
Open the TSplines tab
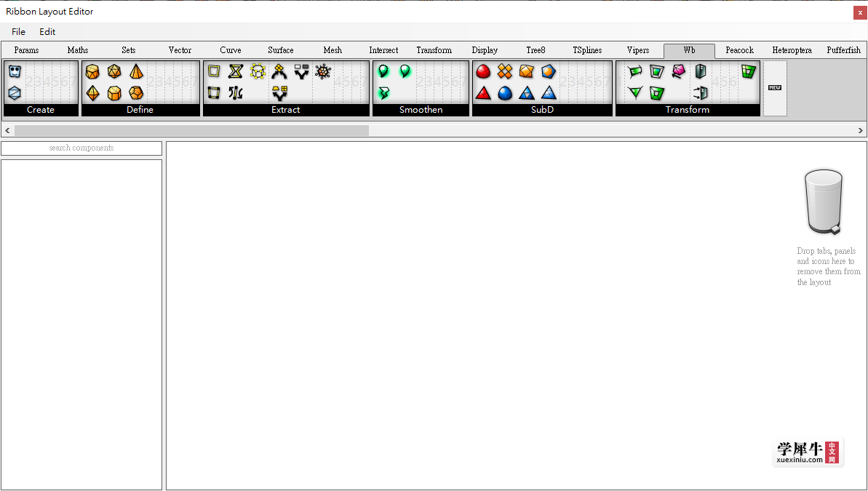pos(587,50)
